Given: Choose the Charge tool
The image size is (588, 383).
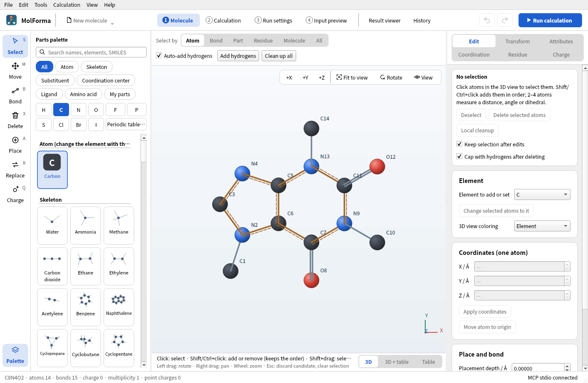Looking at the screenshot, I should pos(15,194).
